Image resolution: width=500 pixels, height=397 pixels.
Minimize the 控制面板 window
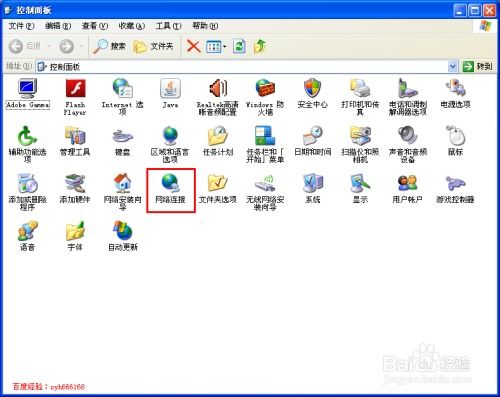460,11
